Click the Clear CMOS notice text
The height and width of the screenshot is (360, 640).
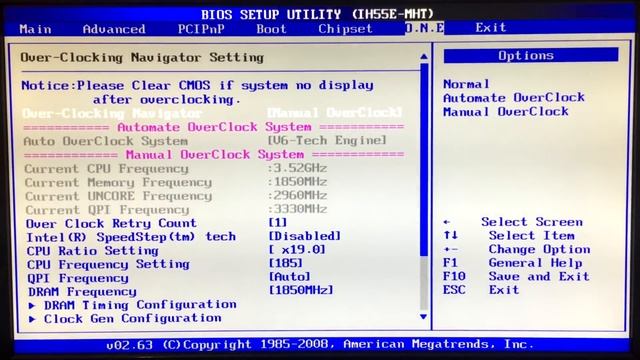tap(198, 92)
